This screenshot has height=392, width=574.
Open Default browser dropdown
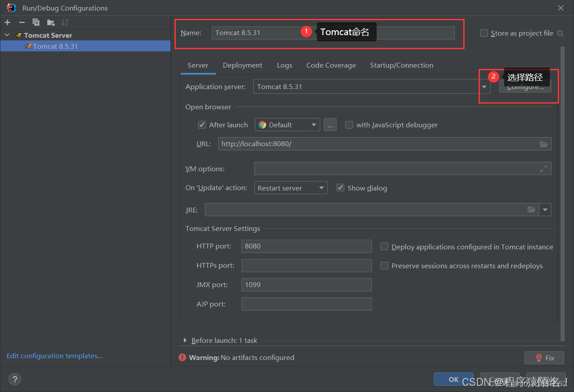[x=287, y=125]
